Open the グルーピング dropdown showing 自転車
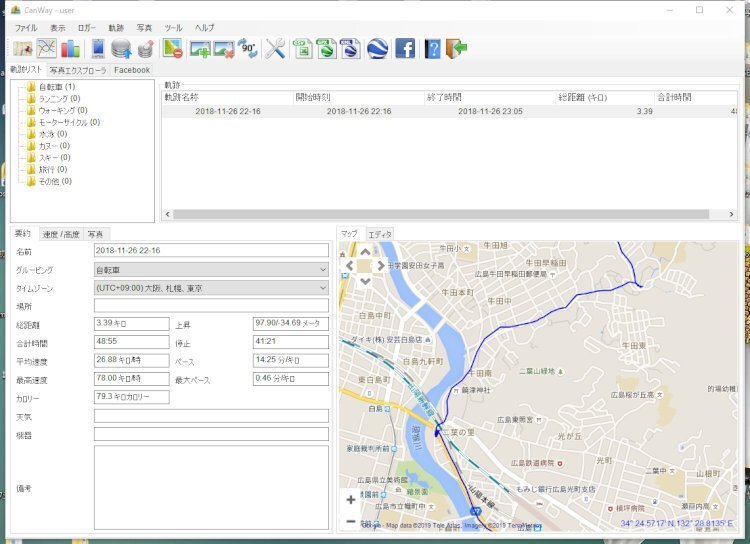The height and width of the screenshot is (544, 750). point(211,269)
